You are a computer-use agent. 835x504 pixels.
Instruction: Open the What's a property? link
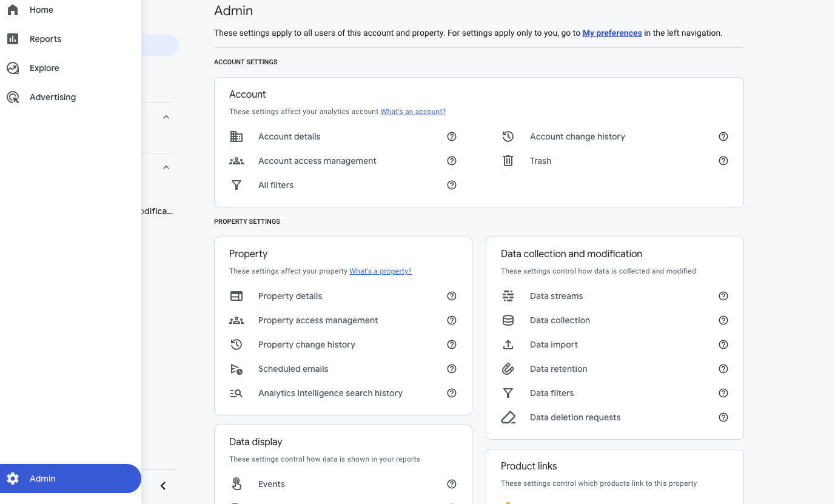[x=380, y=271]
